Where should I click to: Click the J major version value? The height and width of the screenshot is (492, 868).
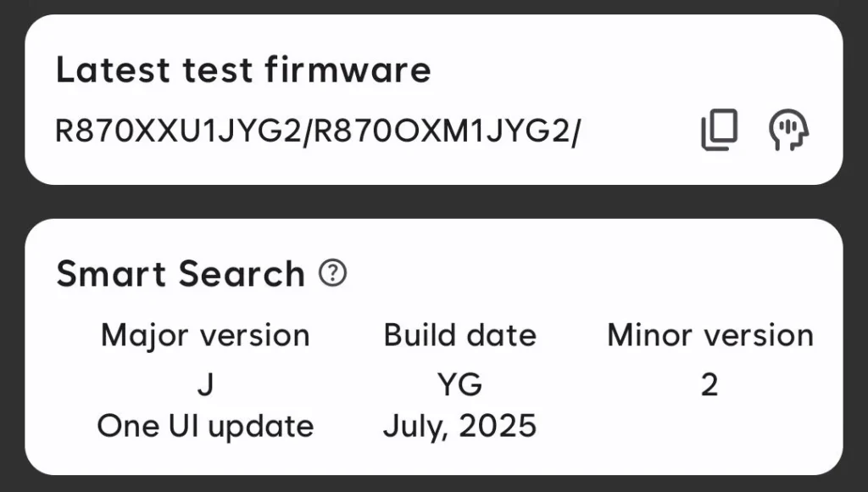point(204,383)
